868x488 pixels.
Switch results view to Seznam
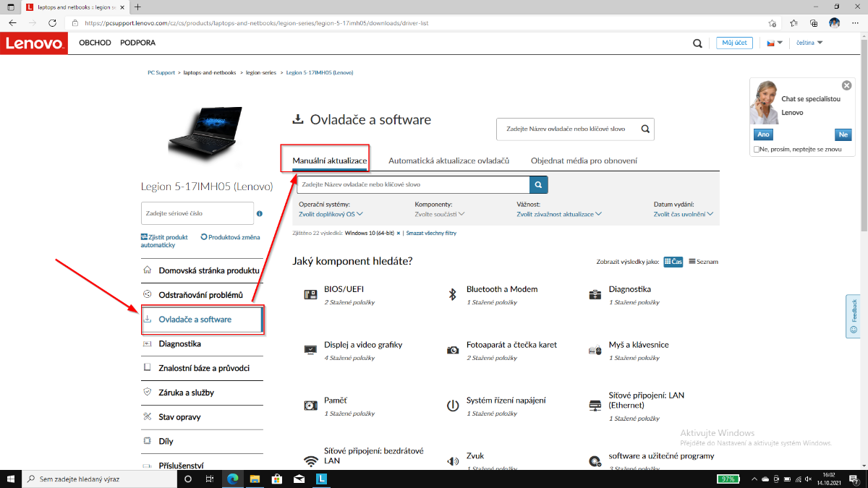pos(703,262)
